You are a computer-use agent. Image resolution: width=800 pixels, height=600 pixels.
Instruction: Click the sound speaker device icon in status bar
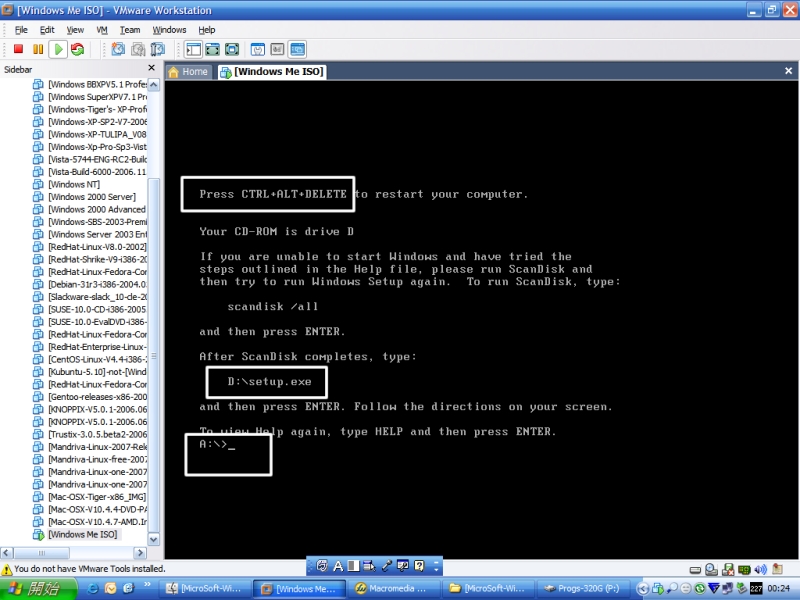(x=761, y=569)
